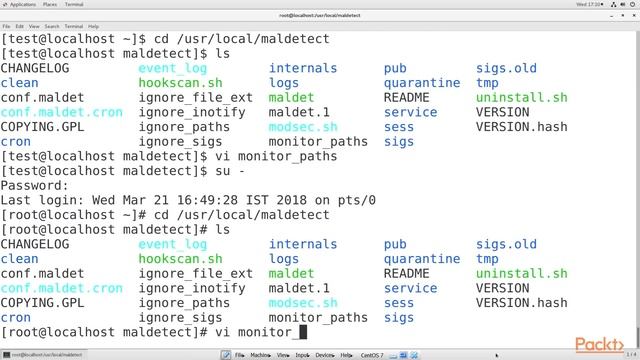640x360 pixels.
Task: Click the '[test@localhost maldetect]$ ls' command line
Action: tap(115, 54)
